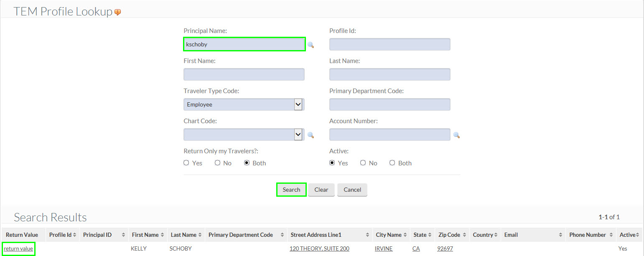Screen dimensions: 644x256
Task: Sort results by the Last Name arrows
Action: point(200,235)
